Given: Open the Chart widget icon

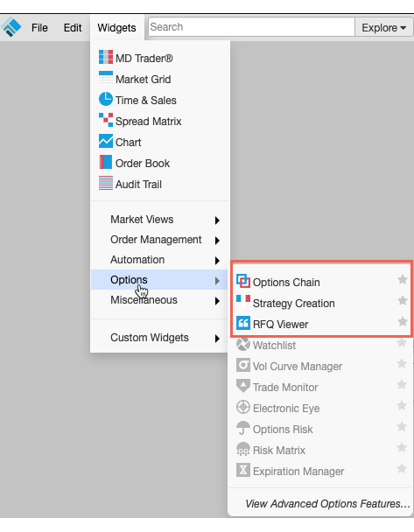Looking at the screenshot, I should pos(106,141).
